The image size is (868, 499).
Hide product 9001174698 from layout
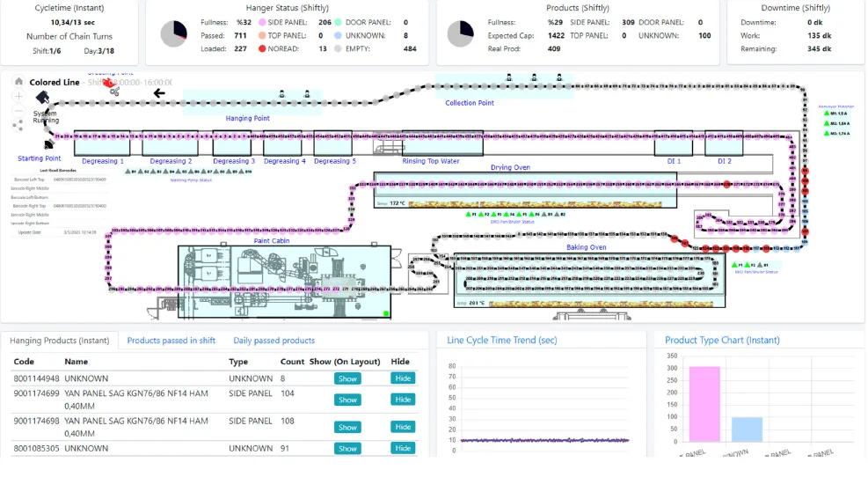pyautogui.click(x=403, y=427)
